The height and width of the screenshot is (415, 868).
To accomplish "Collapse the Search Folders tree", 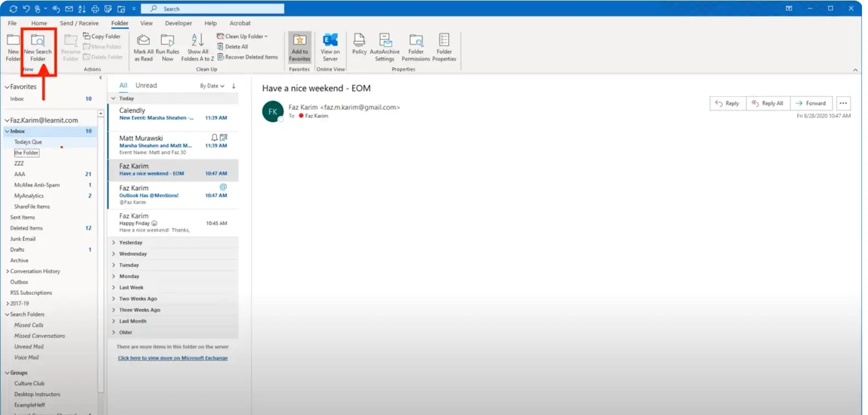I will point(7,315).
